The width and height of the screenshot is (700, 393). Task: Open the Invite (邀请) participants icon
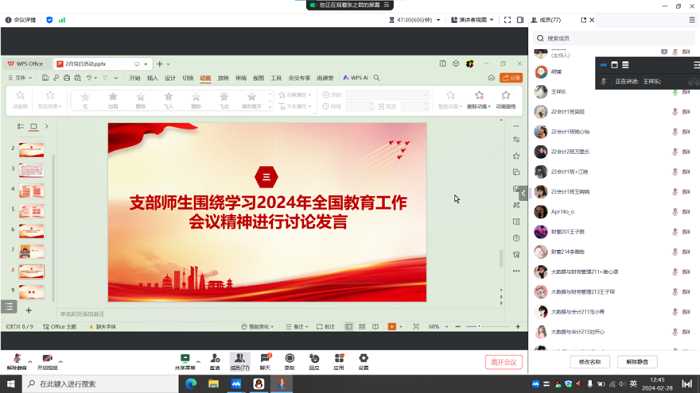pyautogui.click(x=215, y=361)
